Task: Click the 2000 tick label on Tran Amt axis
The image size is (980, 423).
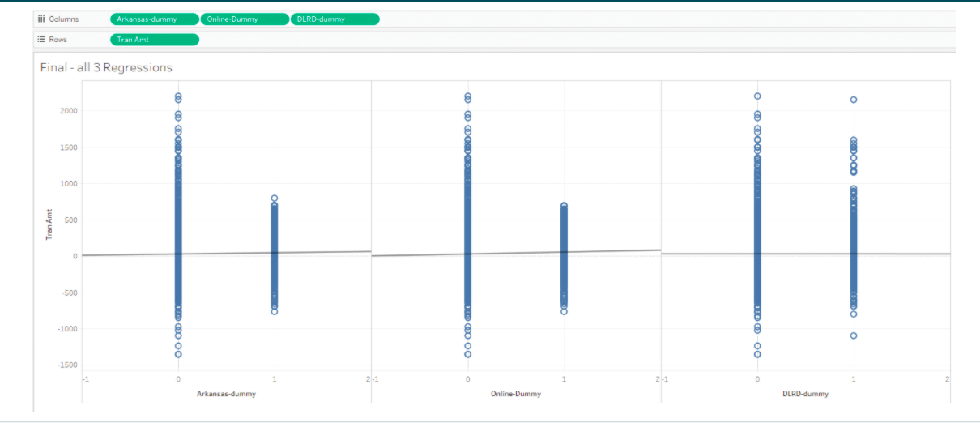Action: (x=68, y=111)
